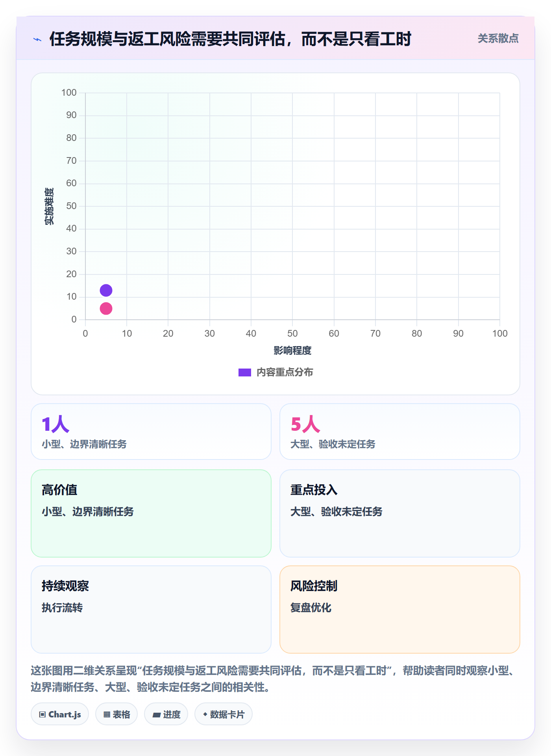The image size is (551, 756).
Task: Click the main title 任务规模与返工风险需要共同评估
Action: (x=230, y=39)
